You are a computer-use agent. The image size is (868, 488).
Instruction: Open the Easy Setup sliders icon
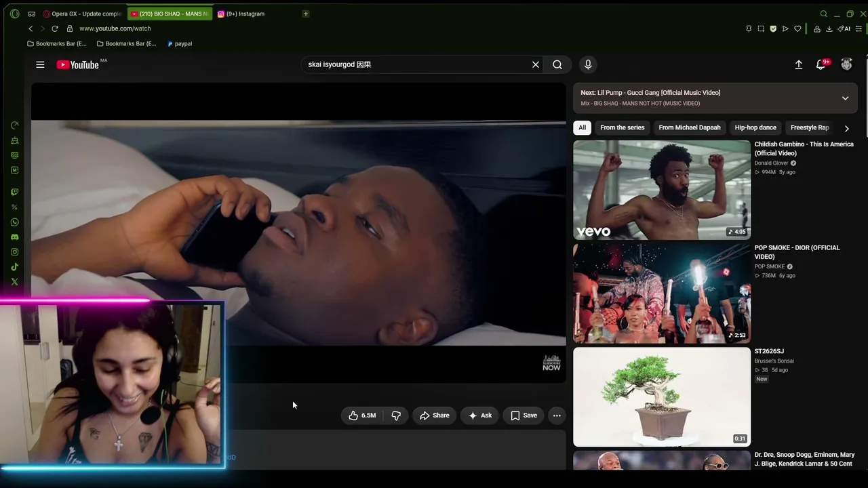[859, 28]
